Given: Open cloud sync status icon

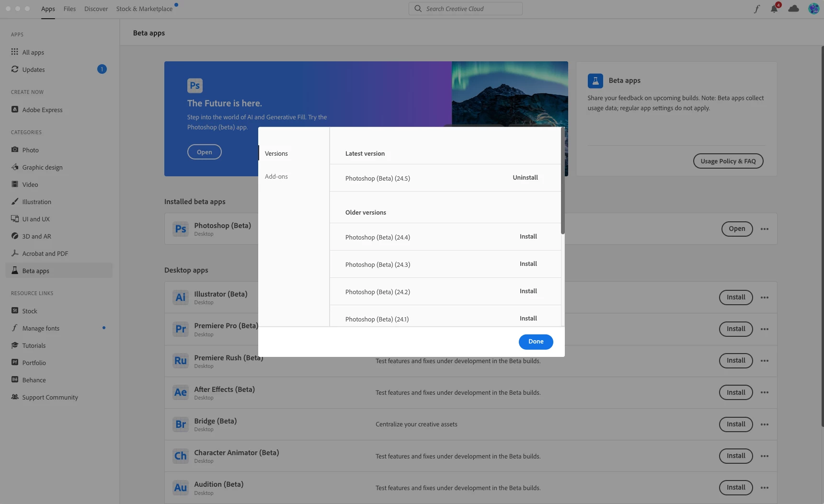Looking at the screenshot, I should (793, 9).
